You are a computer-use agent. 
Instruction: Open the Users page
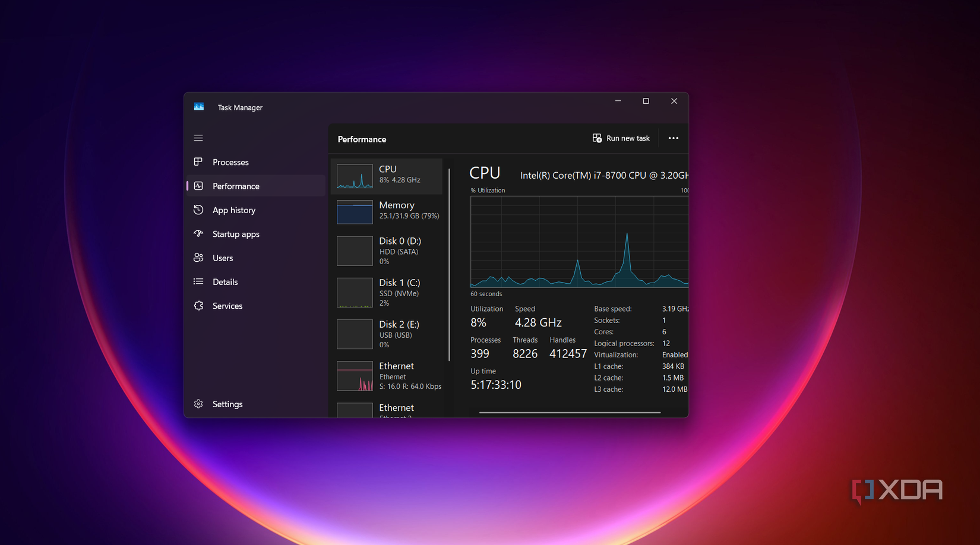[x=255, y=258]
